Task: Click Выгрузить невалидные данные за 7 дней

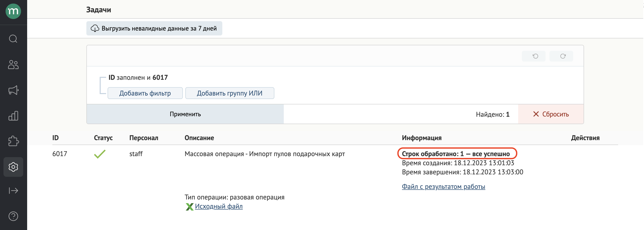Action: [x=154, y=28]
